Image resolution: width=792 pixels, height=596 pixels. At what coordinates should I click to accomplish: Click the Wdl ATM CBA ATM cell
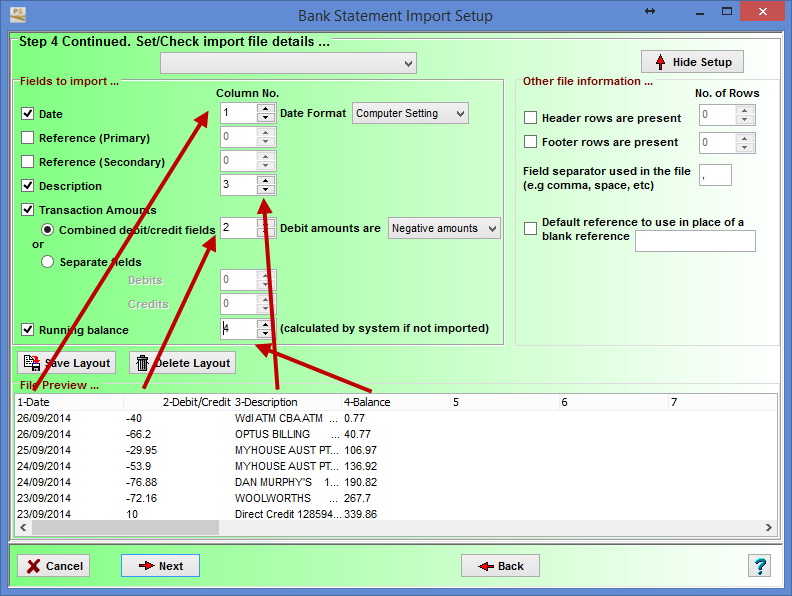coord(286,418)
